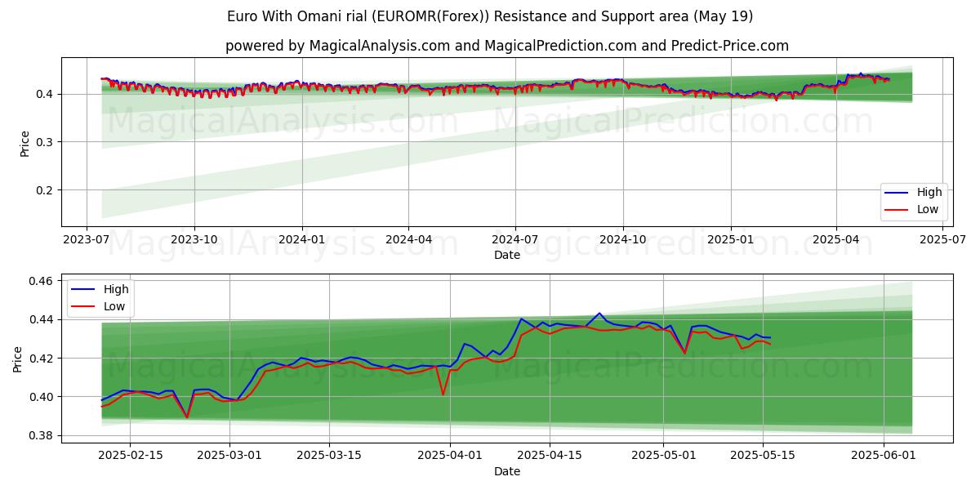Click the '2025-05-01' tick label
The image size is (980, 490).
(x=664, y=456)
